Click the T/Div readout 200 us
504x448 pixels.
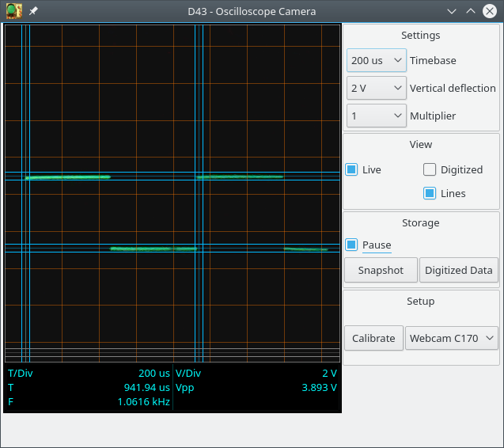(x=154, y=373)
